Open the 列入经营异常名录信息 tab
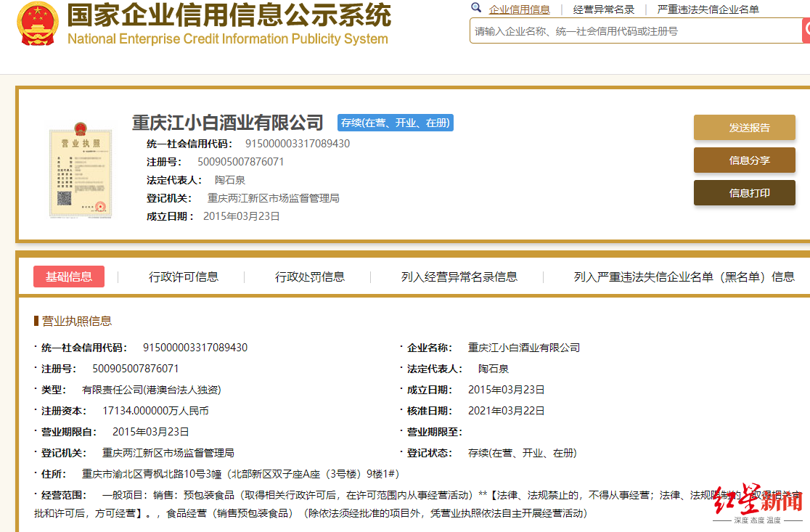Image resolution: width=810 pixels, height=532 pixels. (x=459, y=277)
